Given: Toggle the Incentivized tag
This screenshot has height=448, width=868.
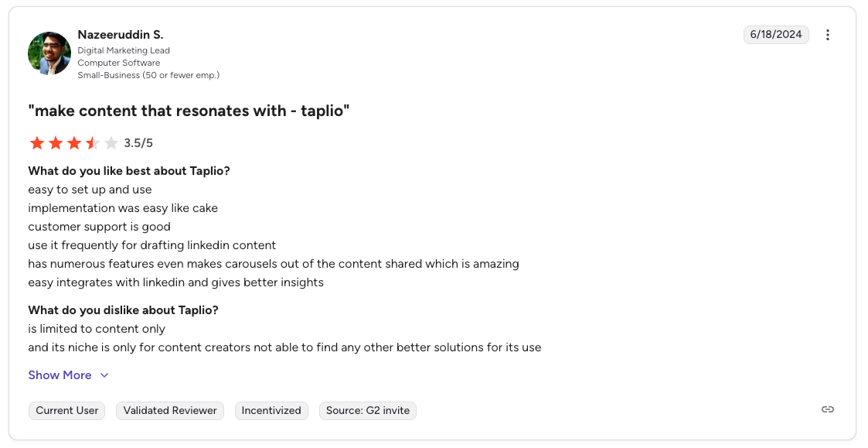Looking at the screenshot, I should (x=271, y=411).
